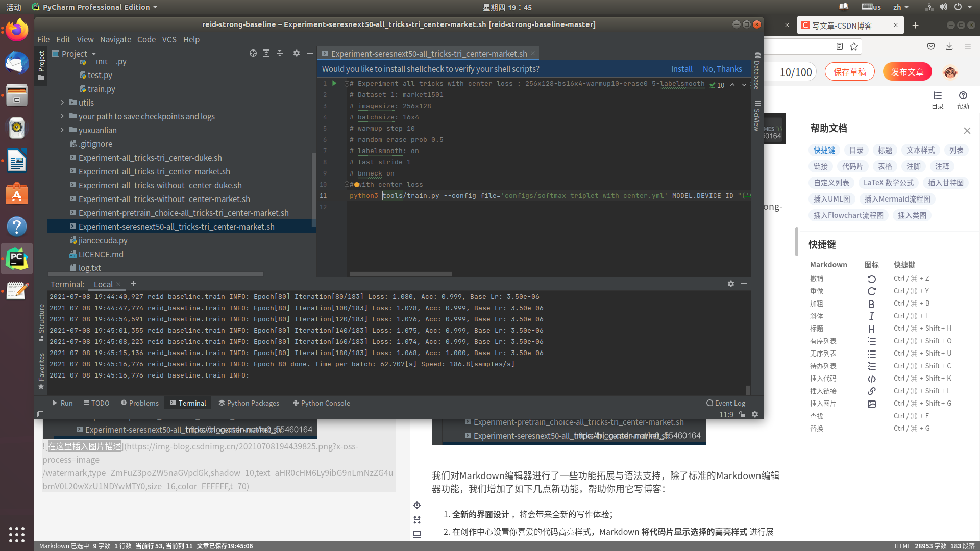Open Project panel settings gear
Viewport: 980px width, 551px height.
click(296, 53)
